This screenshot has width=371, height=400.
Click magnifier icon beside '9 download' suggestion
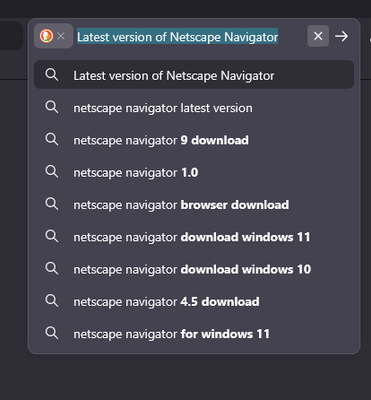[x=52, y=140]
